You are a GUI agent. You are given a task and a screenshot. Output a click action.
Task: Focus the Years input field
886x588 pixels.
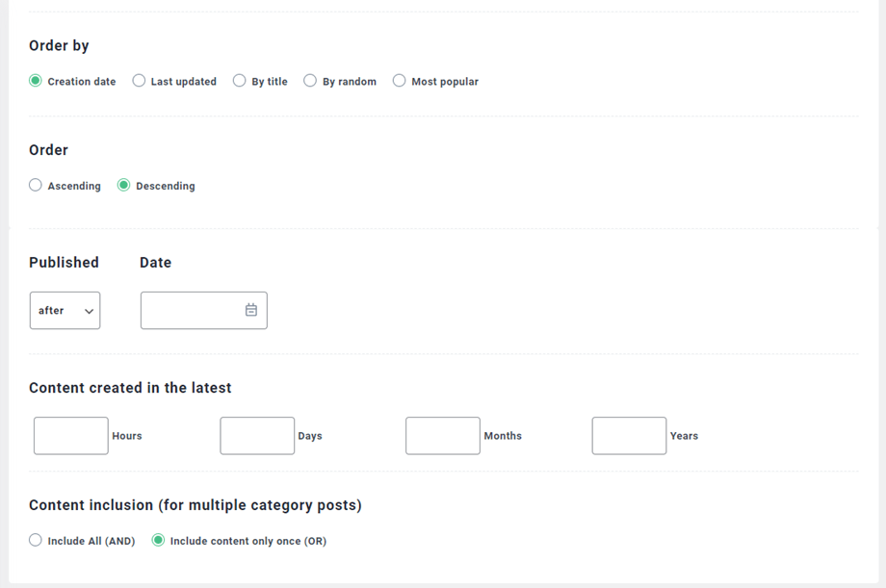tap(629, 436)
